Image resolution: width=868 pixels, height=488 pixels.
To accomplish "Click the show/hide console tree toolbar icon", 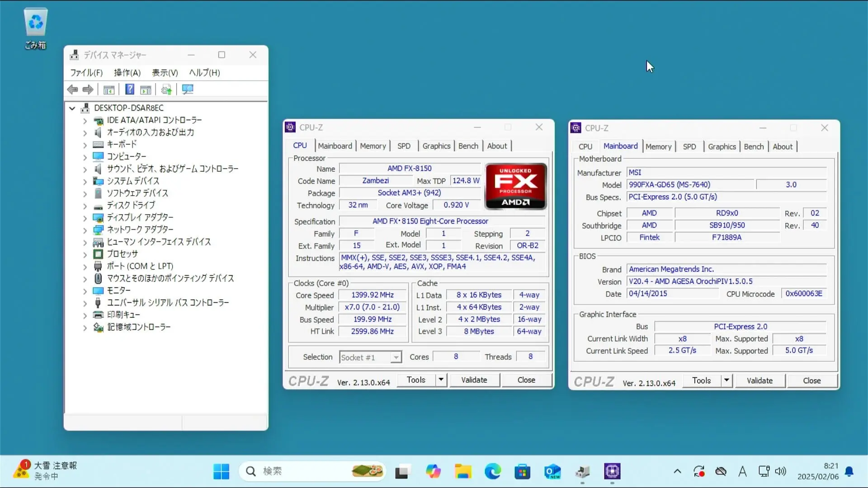I will click(109, 89).
